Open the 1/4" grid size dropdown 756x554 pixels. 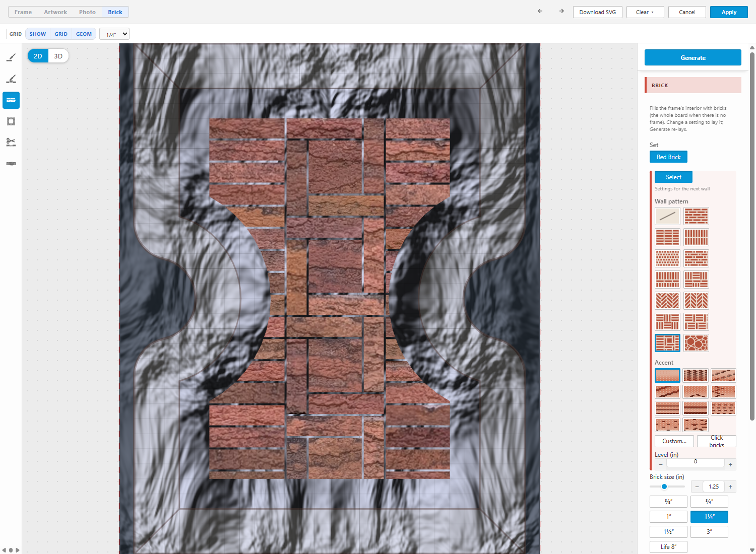tap(114, 34)
